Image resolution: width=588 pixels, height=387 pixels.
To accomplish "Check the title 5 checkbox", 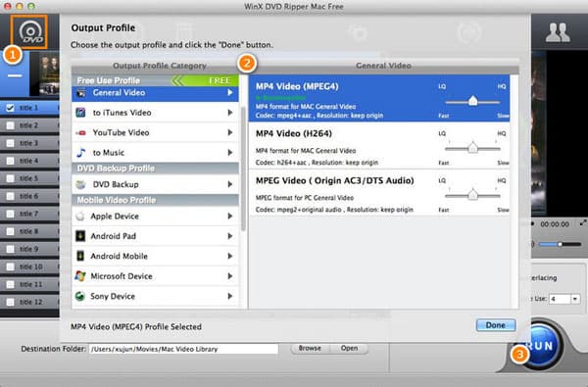I will [10, 178].
